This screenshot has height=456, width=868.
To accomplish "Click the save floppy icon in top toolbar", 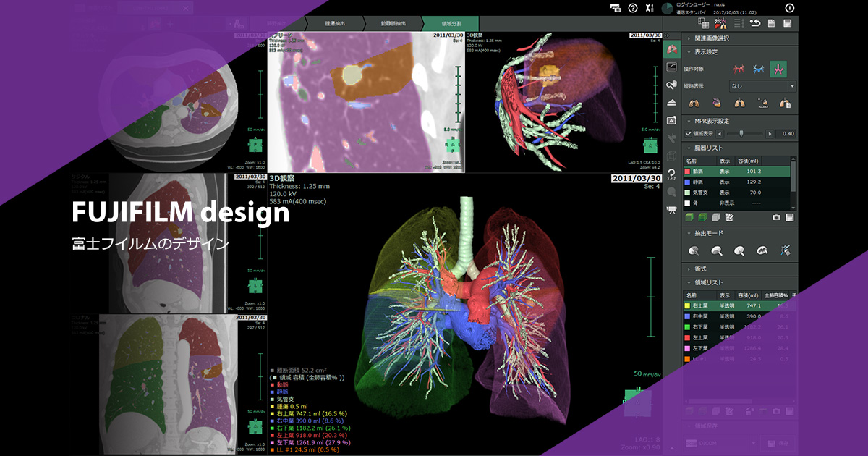I will pyautogui.click(x=788, y=23).
